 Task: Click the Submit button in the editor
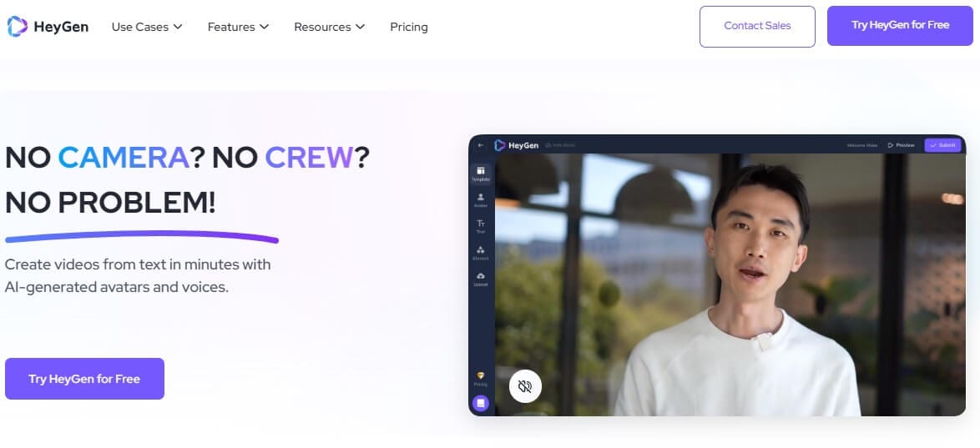[942, 145]
